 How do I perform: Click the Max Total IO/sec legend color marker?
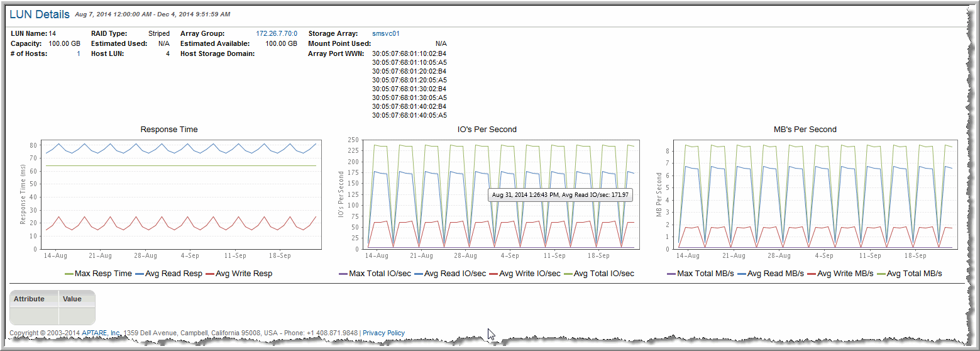pyautogui.click(x=343, y=274)
